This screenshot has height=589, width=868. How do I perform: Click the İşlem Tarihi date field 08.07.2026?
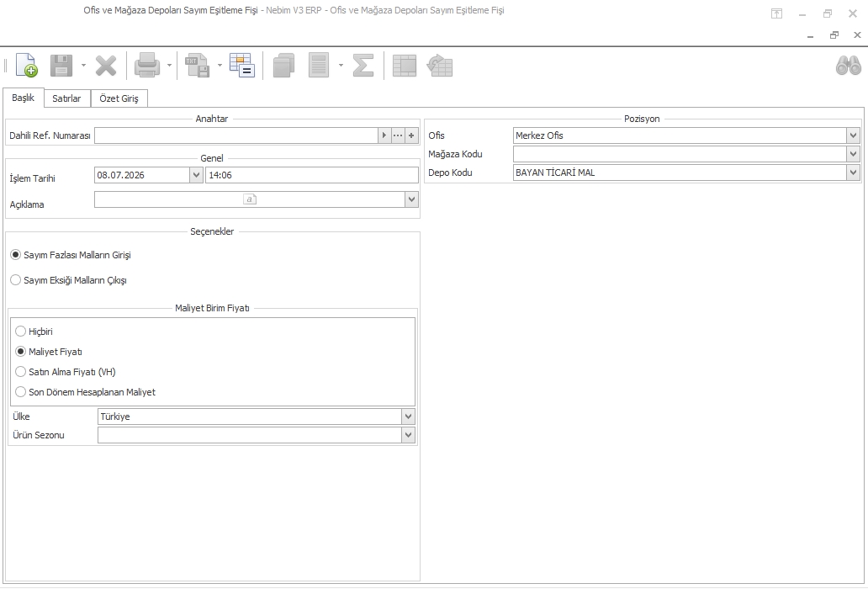click(142, 175)
